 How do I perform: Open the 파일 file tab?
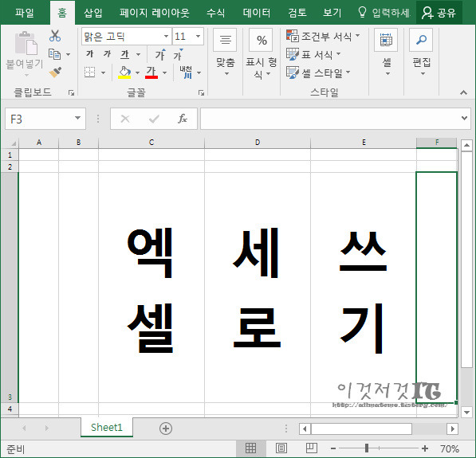click(x=25, y=13)
